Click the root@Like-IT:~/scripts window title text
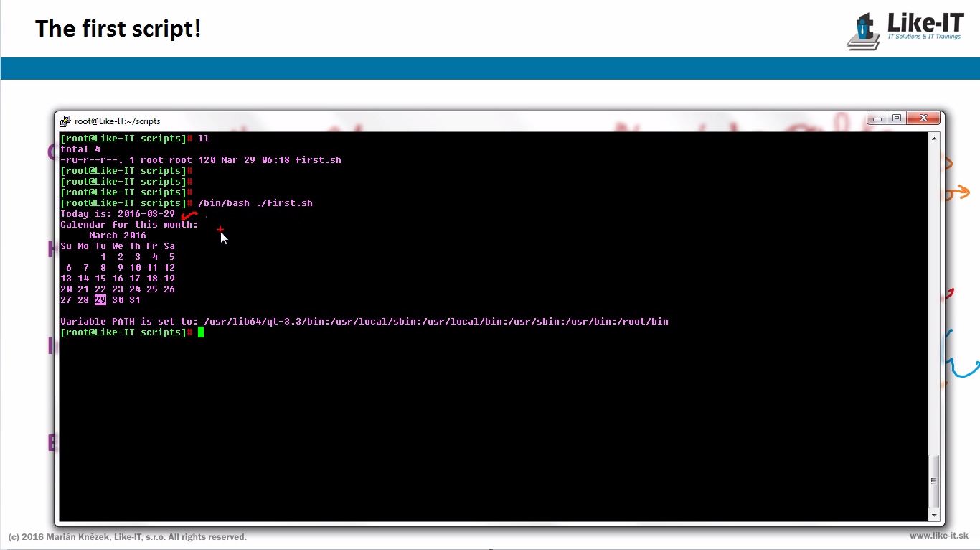Image resolution: width=980 pixels, height=550 pixels. 117,121
